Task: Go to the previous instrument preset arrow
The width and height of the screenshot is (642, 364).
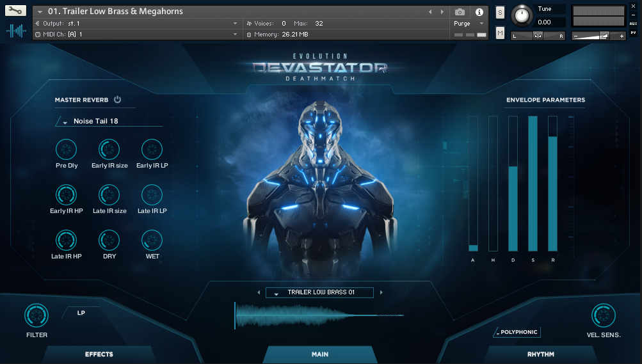Action: 430,12
